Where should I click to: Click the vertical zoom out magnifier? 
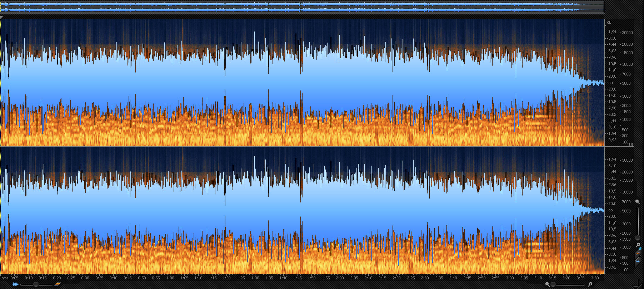(x=638, y=245)
